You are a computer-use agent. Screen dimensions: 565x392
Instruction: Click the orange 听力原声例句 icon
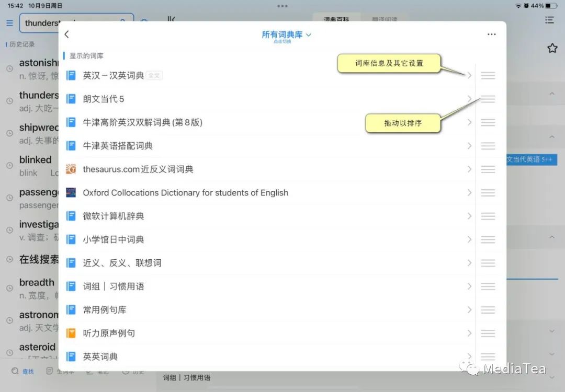tap(71, 333)
